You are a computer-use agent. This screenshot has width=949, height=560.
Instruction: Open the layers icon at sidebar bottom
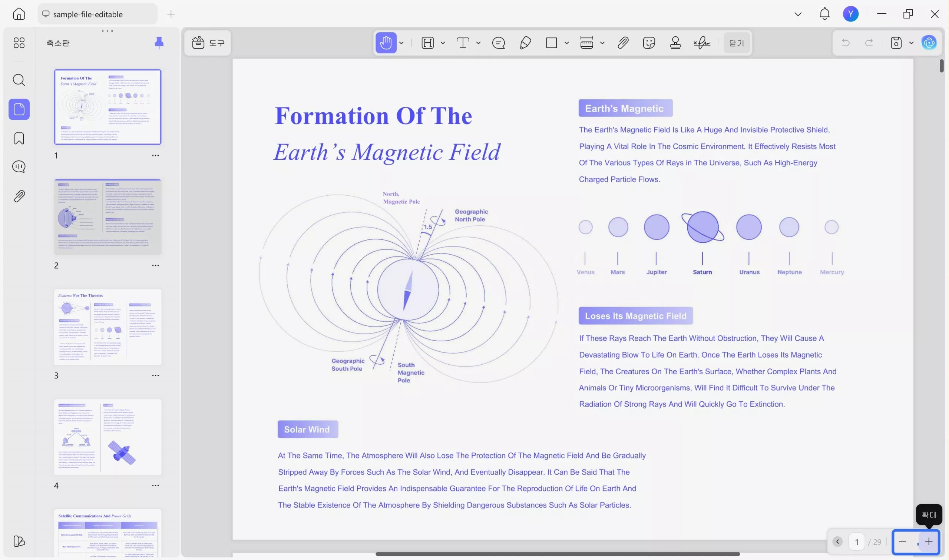pyautogui.click(x=19, y=541)
